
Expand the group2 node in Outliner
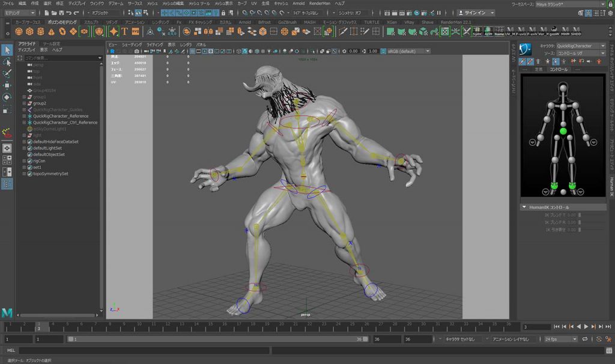(24, 103)
